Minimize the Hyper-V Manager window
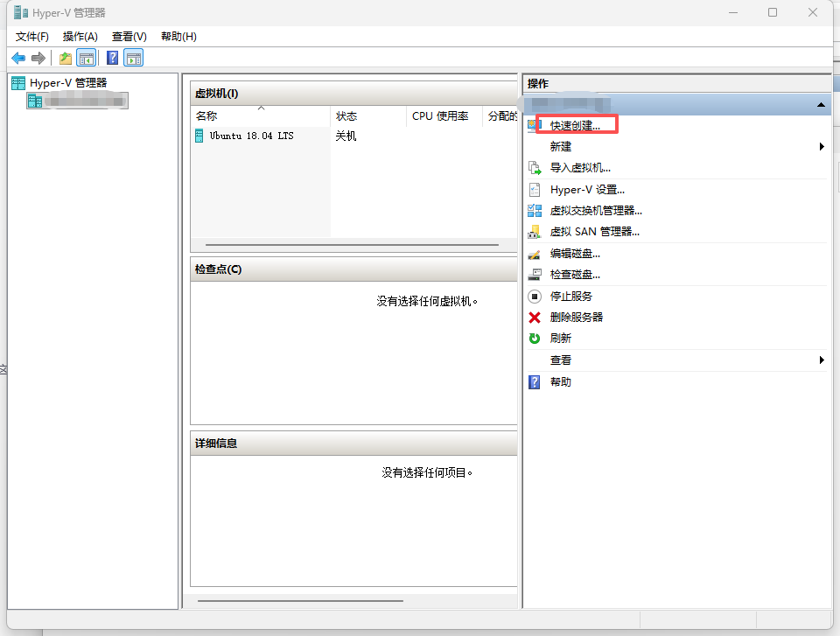Screen dimensions: 840x636 [733, 12]
